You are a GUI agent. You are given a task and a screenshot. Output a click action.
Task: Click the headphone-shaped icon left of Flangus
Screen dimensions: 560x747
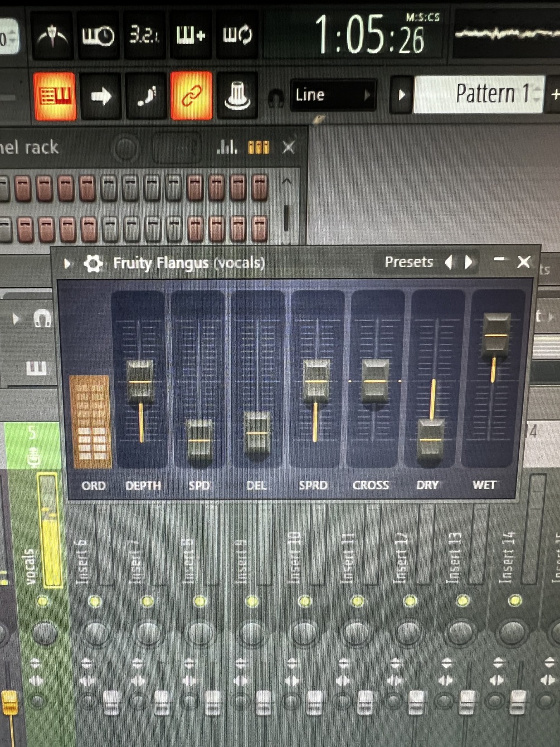pyautogui.click(x=41, y=318)
